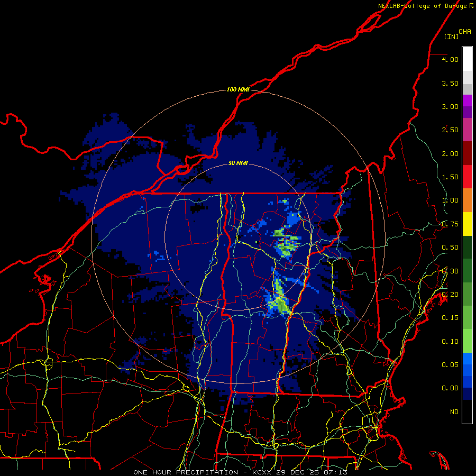The width and height of the screenshot is (476, 476).
Task: Click the white 4.00 inch legend swatch
Action: [x=467, y=59]
